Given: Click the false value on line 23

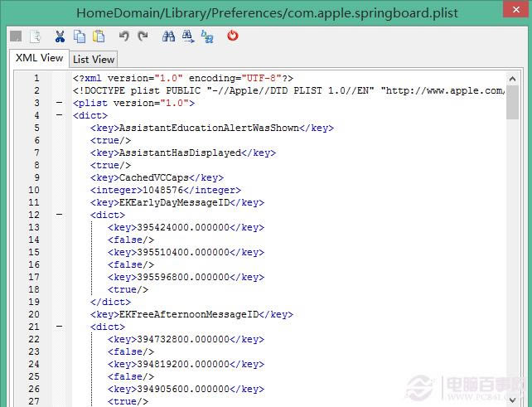Looking at the screenshot, I should pos(131,351).
